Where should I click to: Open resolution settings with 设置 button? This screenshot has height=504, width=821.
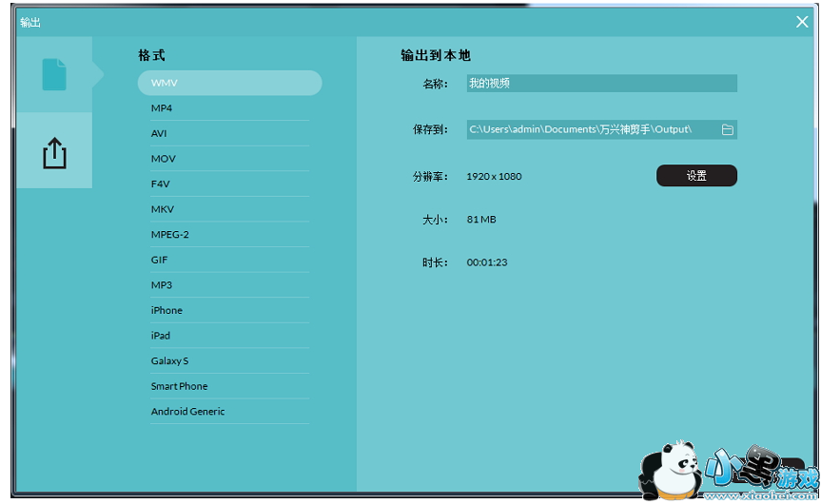click(696, 175)
